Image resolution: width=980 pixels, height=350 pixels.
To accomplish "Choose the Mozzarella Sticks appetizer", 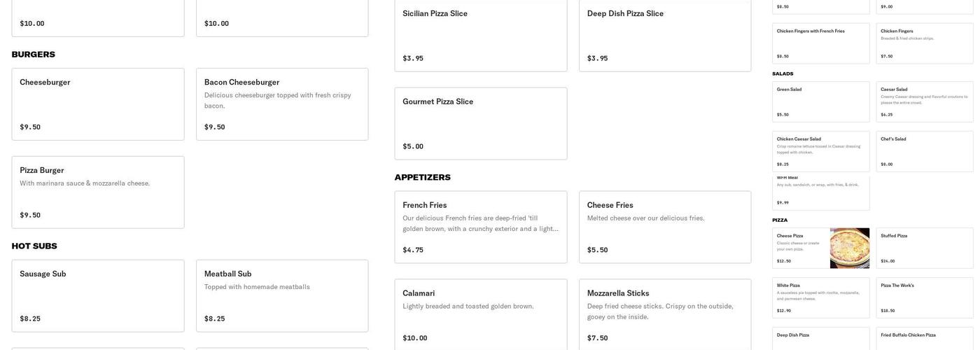I will [x=665, y=315].
